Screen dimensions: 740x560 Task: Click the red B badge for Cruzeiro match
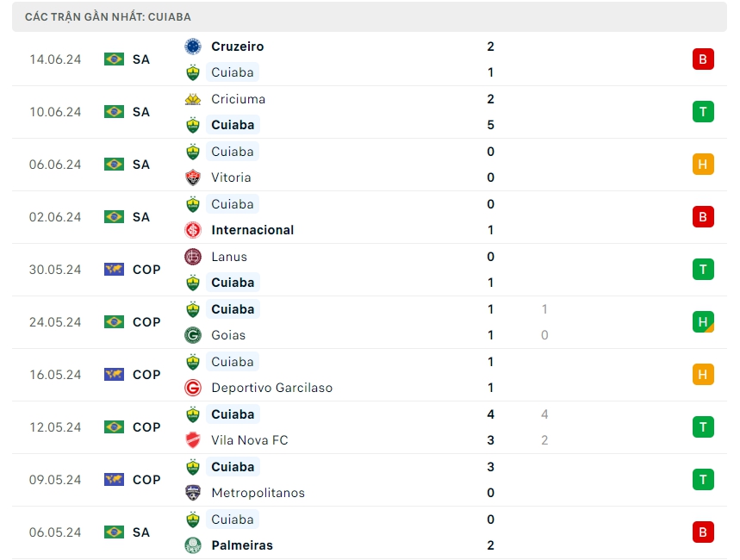point(703,59)
